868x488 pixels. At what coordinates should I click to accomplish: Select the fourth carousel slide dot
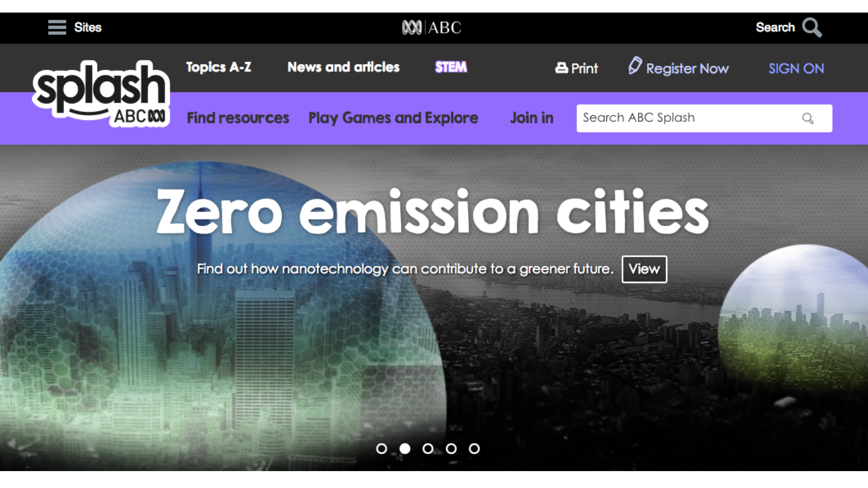pyautogui.click(x=451, y=449)
